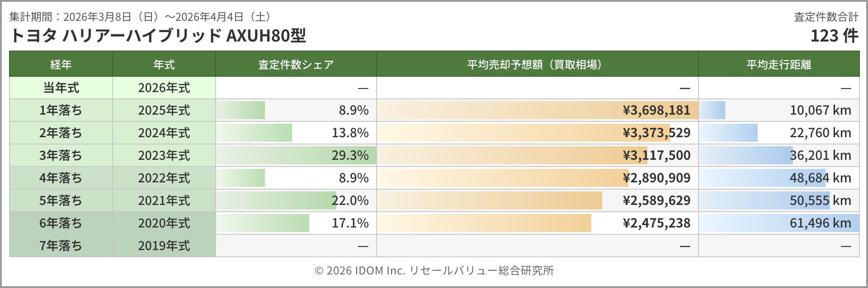This screenshot has height=288, width=868.
Task: Click the 7年落ち row label
Action: tap(61, 246)
